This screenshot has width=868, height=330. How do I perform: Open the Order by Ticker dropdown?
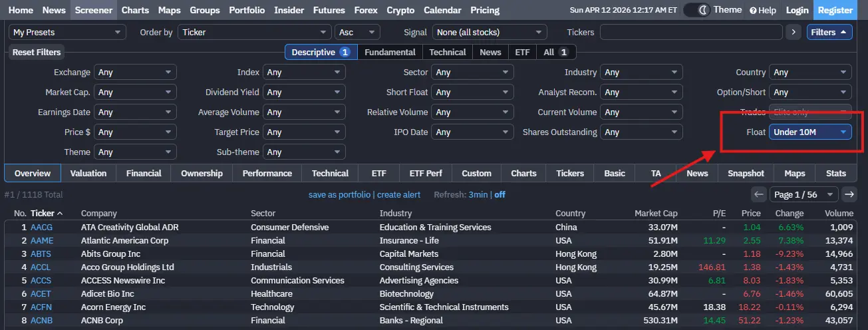coord(254,32)
